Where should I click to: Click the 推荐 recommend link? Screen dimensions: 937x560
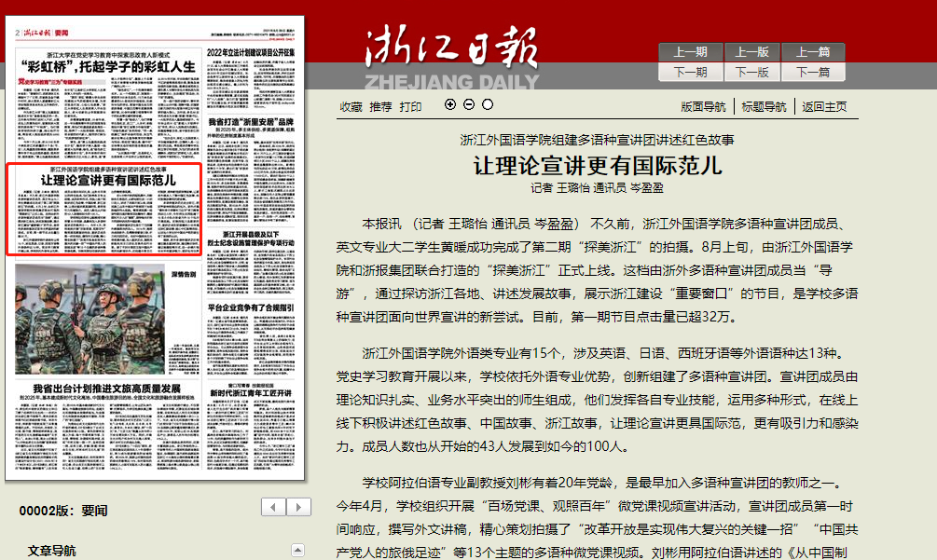(380, 106)
